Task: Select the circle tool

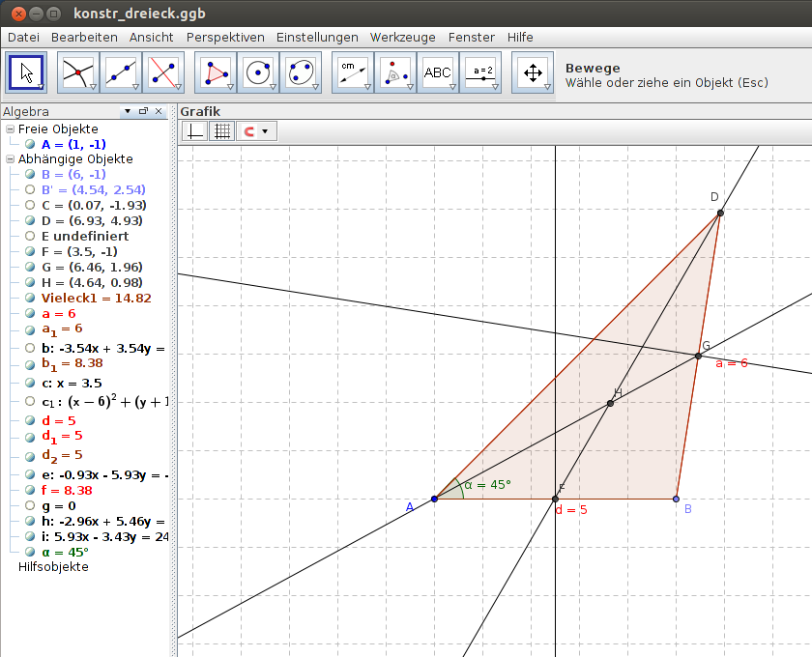Action: coord(259,71)
